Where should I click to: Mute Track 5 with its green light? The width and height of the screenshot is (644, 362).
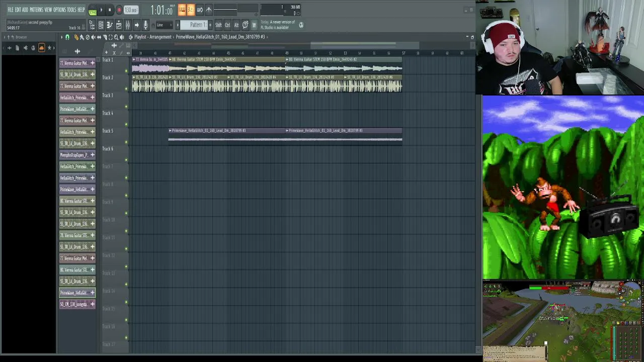click(x=126, y=142)
